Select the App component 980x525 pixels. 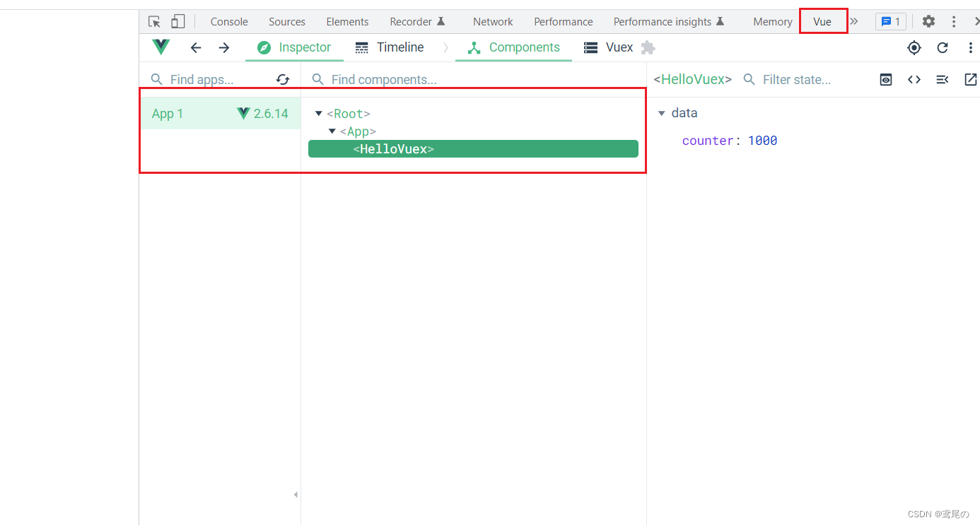(x=358, y=131)
